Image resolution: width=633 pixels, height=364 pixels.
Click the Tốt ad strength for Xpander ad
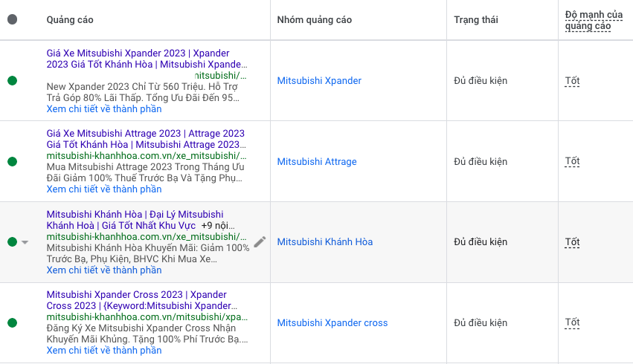[572, 81]
